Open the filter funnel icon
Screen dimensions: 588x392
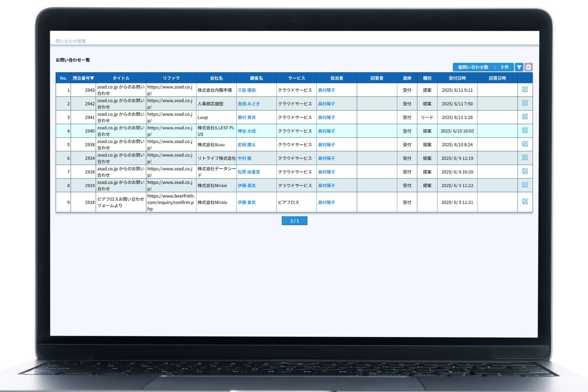(x=519, y=67)
